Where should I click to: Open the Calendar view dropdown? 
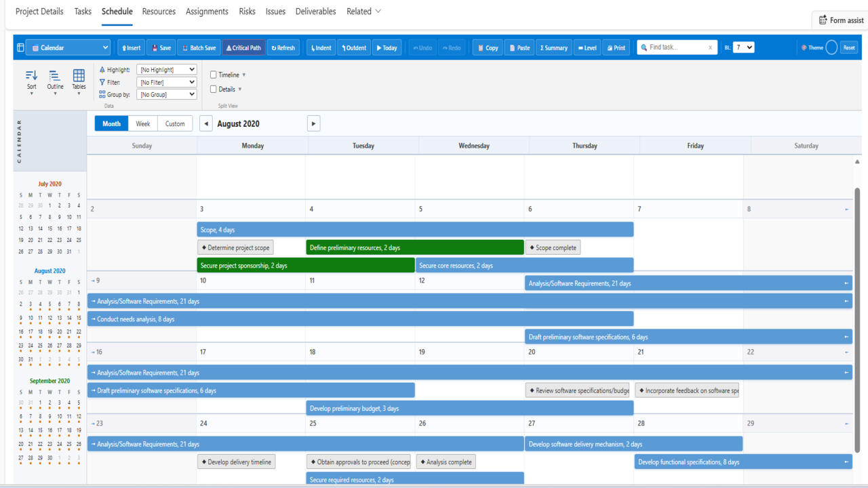[68, 48]
